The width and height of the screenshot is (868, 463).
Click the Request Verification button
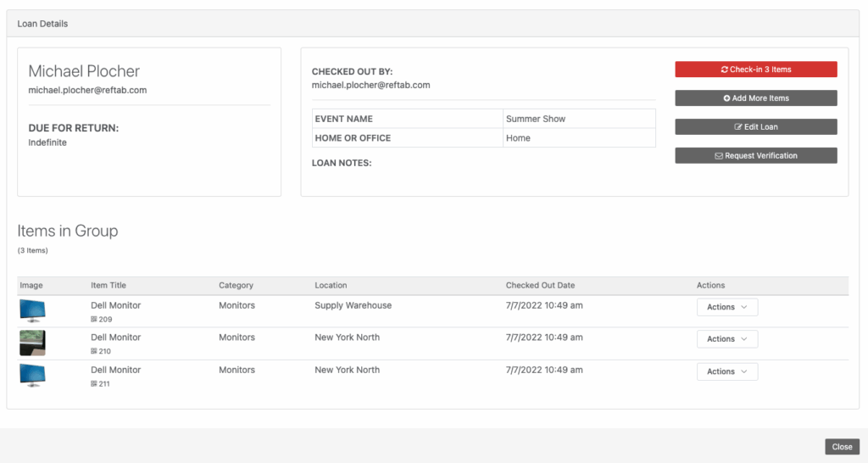tap(755, 156)
